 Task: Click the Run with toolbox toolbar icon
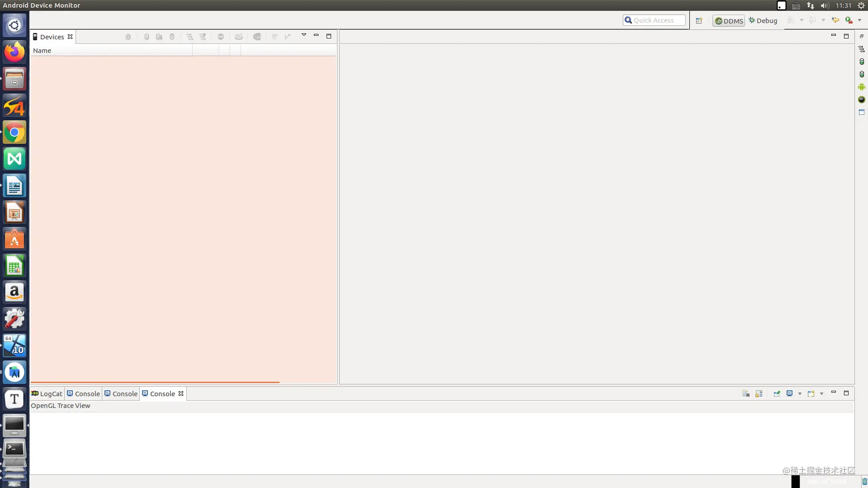pos(849,20)
